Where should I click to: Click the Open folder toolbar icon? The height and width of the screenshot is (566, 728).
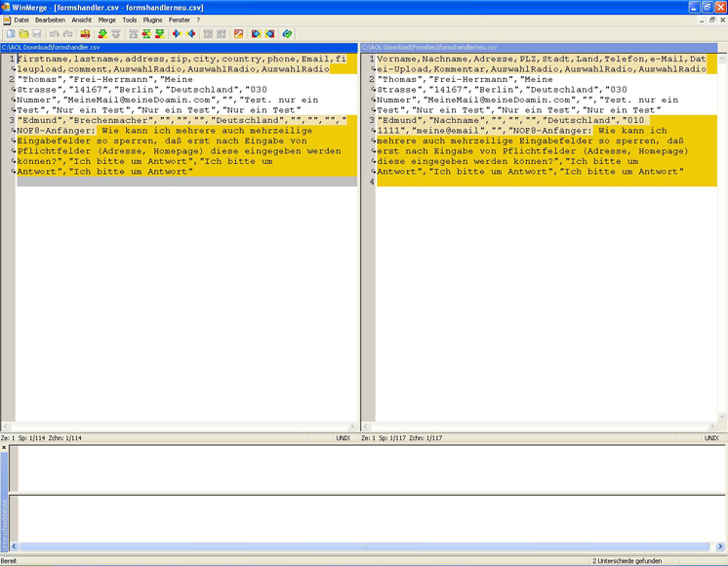tap(23, 34)
